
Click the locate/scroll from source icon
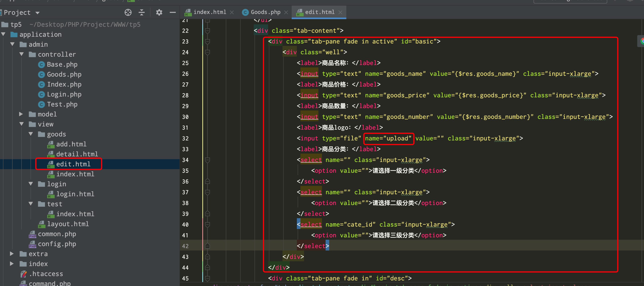[128, 12]
